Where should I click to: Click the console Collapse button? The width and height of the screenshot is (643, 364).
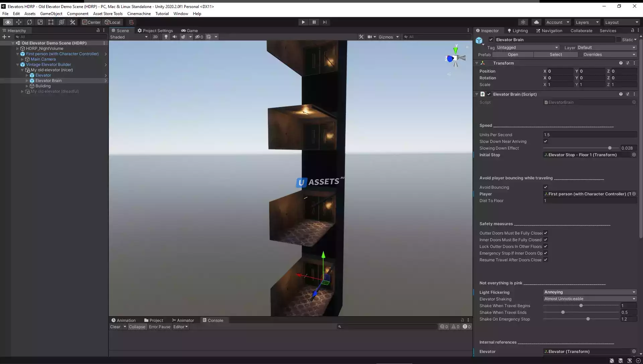(137, 327)
